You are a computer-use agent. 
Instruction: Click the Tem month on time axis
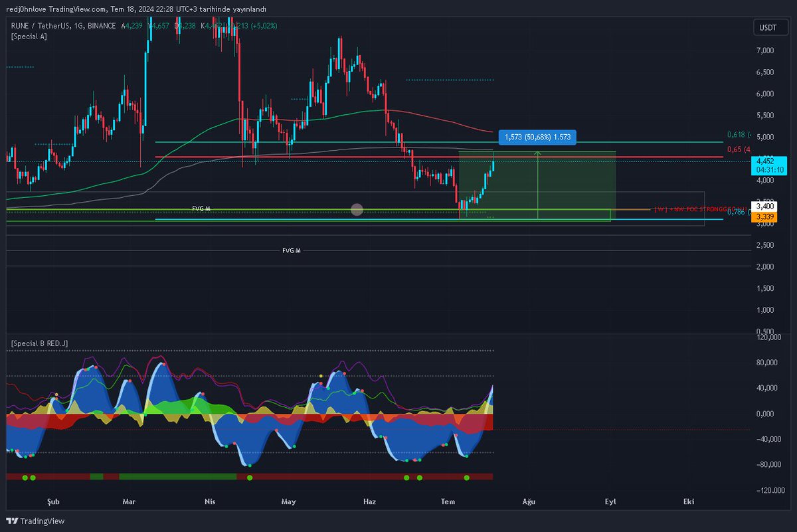tap(448, 501)
